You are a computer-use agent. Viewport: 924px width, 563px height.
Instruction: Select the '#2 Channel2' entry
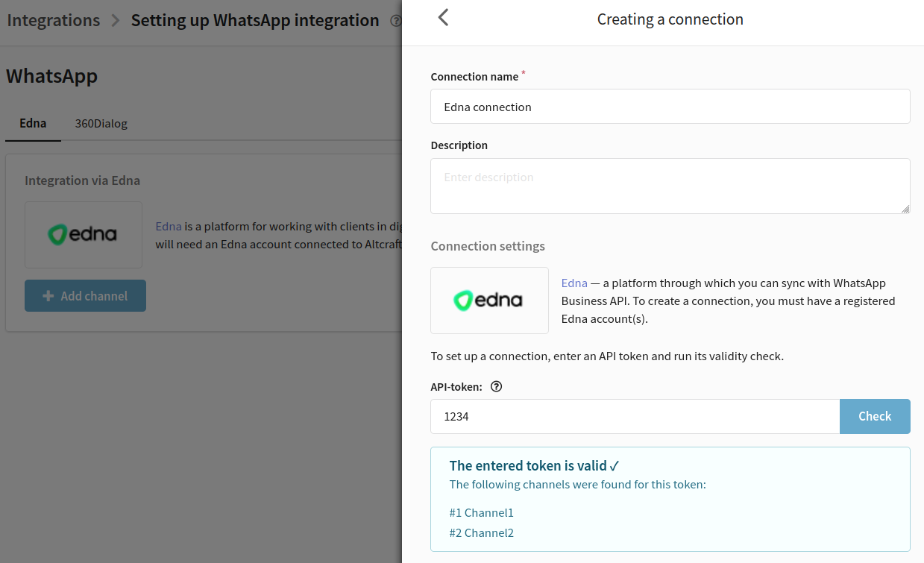click(482, 533)
